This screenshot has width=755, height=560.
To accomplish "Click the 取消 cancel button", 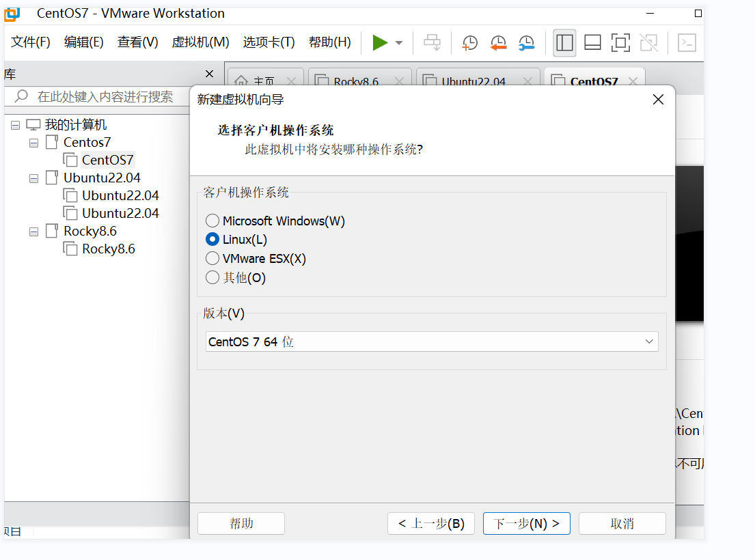I will click(x=622, y=523).
